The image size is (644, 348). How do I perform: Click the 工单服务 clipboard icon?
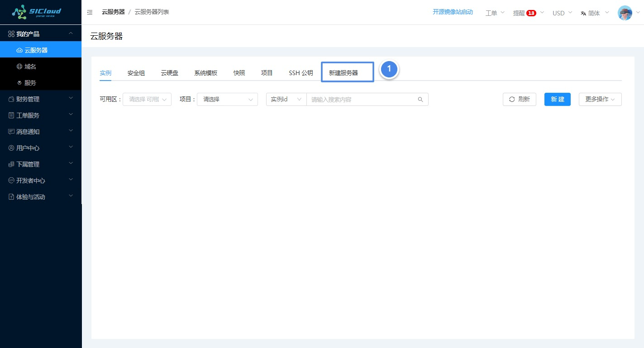pos(11,115)
